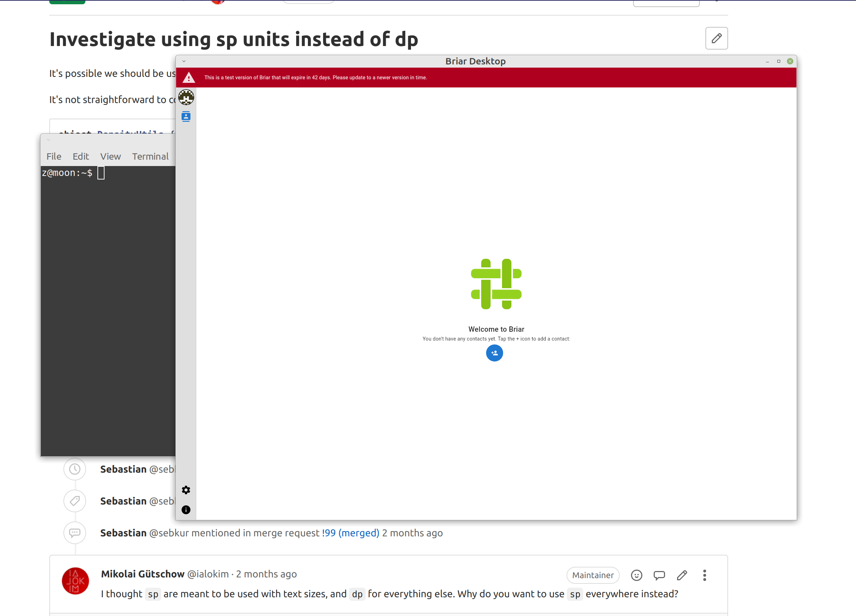
Task: Click the 'Welcome to Briar' text
Action: click(x=496, y=329)
